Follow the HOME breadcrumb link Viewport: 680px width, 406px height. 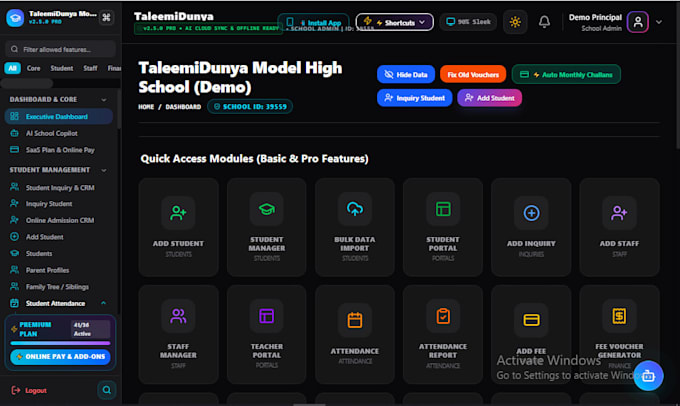click(146, 107)
